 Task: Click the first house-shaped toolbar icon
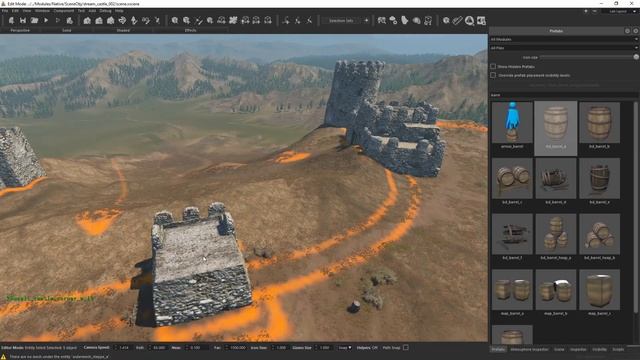point(87,20)
